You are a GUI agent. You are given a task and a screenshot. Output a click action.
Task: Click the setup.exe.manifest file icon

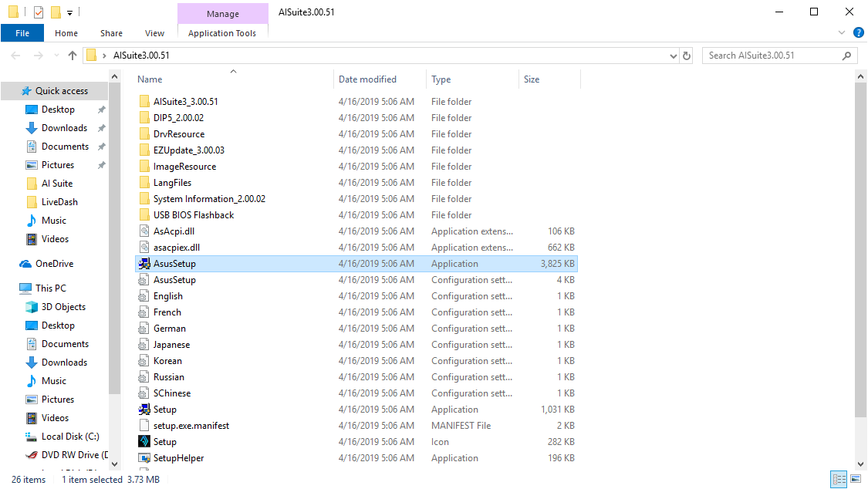[x=144, y=426]
